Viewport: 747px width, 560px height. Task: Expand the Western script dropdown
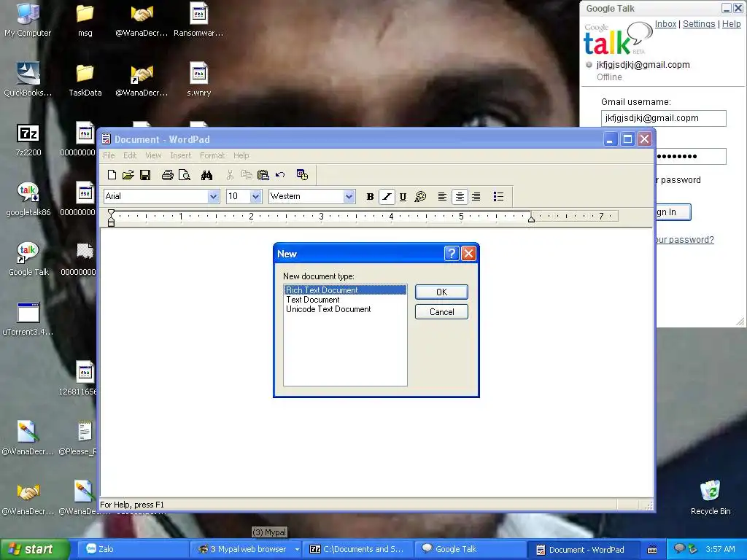click(349, 196)
